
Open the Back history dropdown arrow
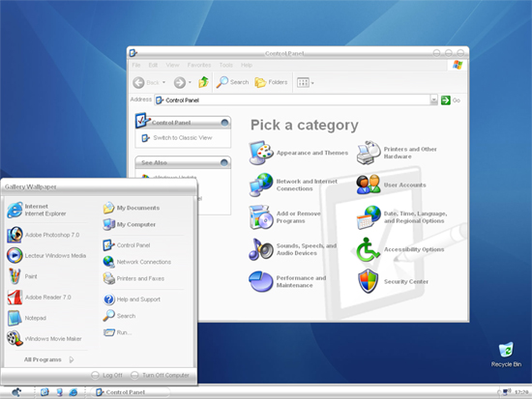coord(163,82)
